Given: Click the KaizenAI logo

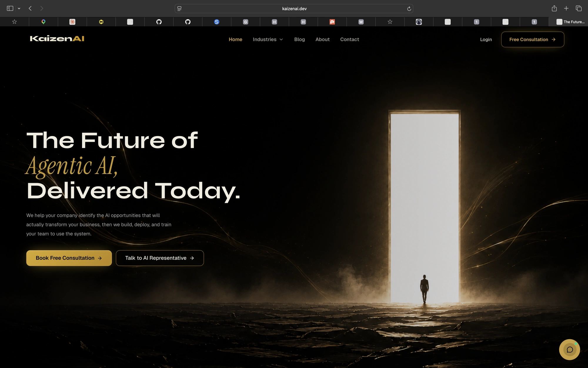Looking at the screenshot, I should point(57,39).
